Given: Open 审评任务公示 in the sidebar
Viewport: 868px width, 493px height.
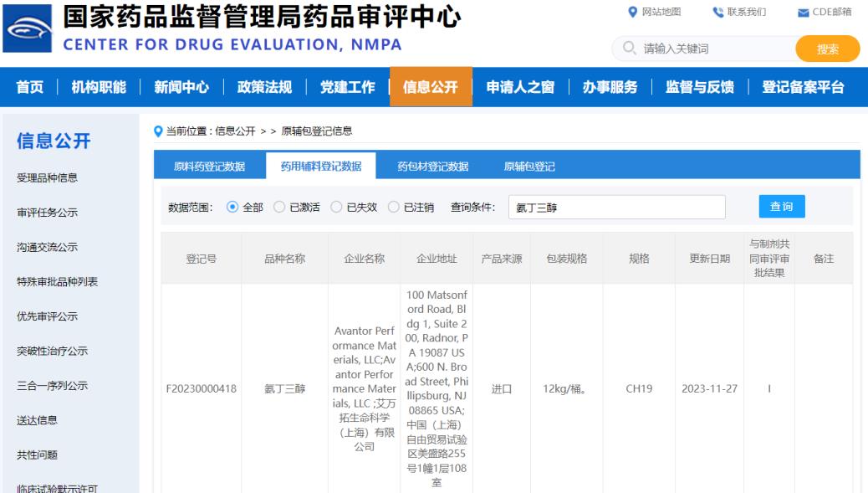Looking at the screenshot, I should pyautogui.click(x=47, y=212).
